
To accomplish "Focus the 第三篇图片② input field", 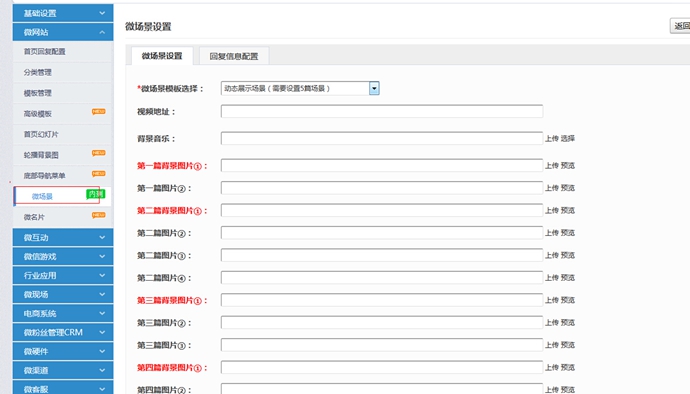I will (x=382, y=322).
